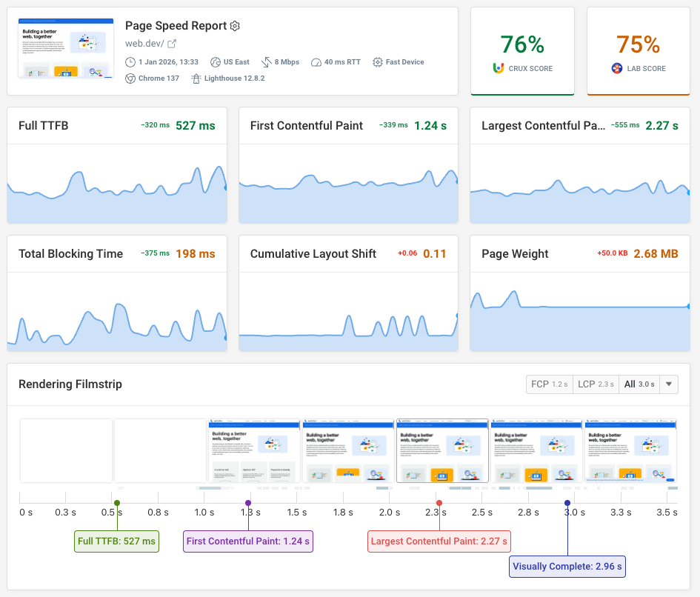This screenshot has height=597, width=700.
Task: Open the report settings gear
Action: coord(235,26)
